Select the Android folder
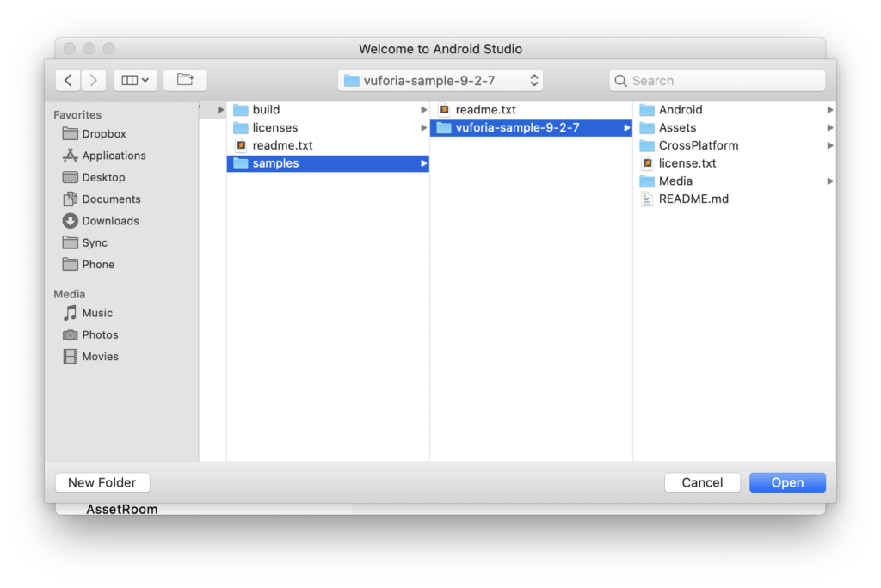This screenshot has height=588, width=881. 735,110
